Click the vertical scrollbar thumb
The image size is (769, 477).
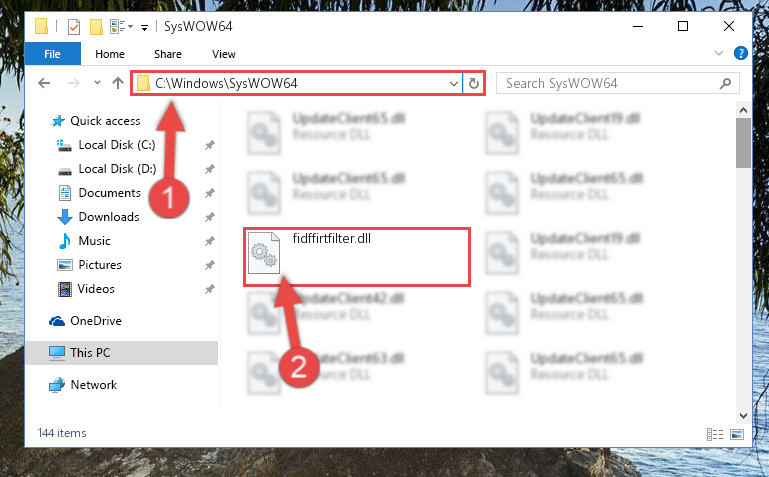pyautogui.click(x=743, y=143)
